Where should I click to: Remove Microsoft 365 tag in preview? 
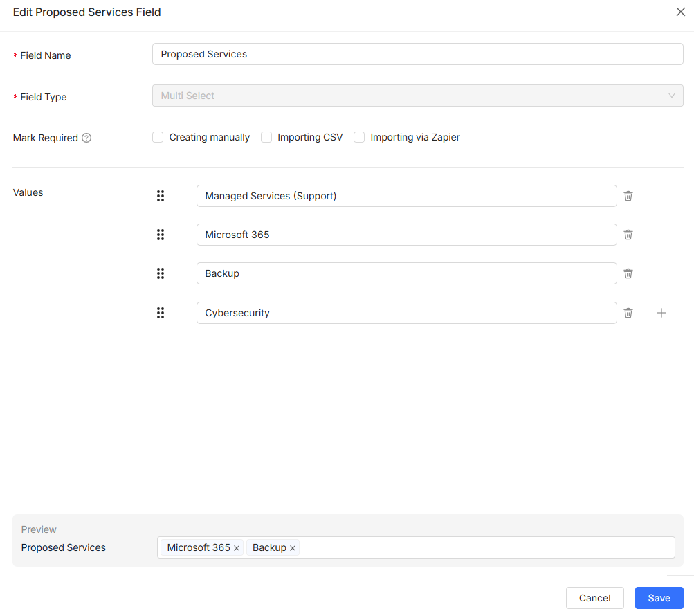(237, 548)
